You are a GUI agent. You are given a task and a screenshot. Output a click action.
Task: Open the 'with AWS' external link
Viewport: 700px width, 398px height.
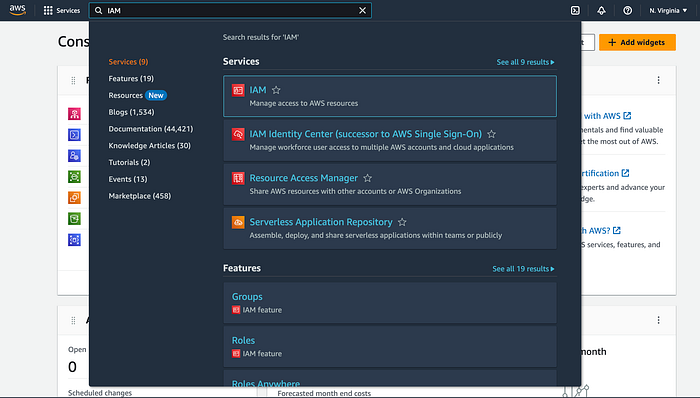607,116
